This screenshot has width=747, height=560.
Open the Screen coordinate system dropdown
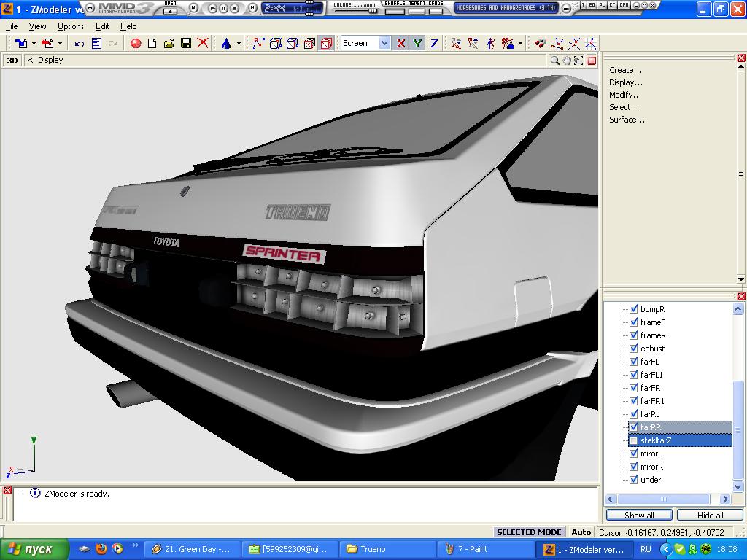click(x=384, y=44)
